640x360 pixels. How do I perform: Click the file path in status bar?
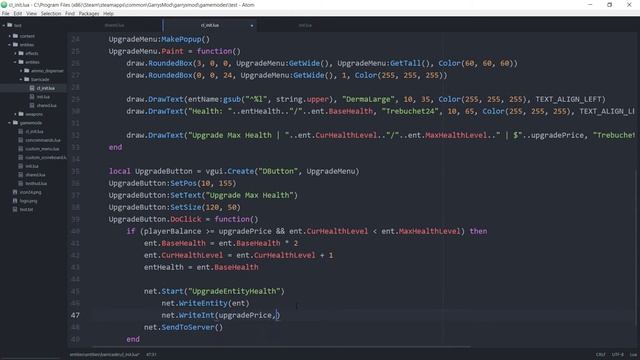[x=104, y=354]
